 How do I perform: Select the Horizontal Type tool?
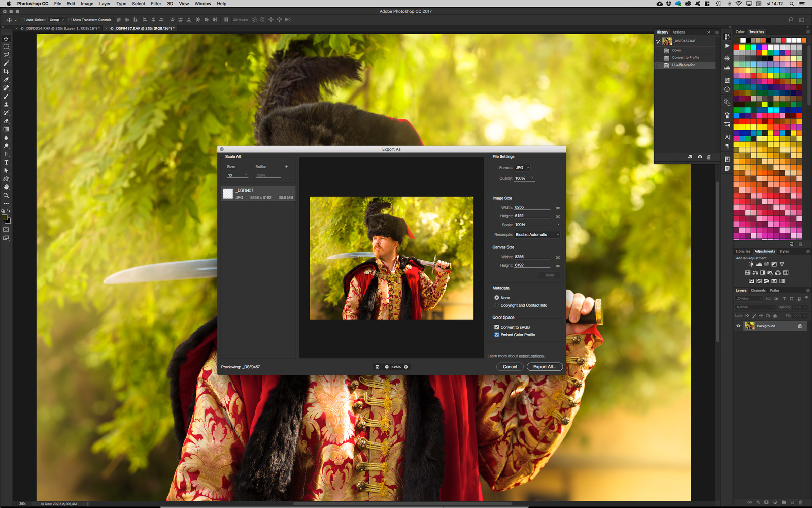click(6, 163)
